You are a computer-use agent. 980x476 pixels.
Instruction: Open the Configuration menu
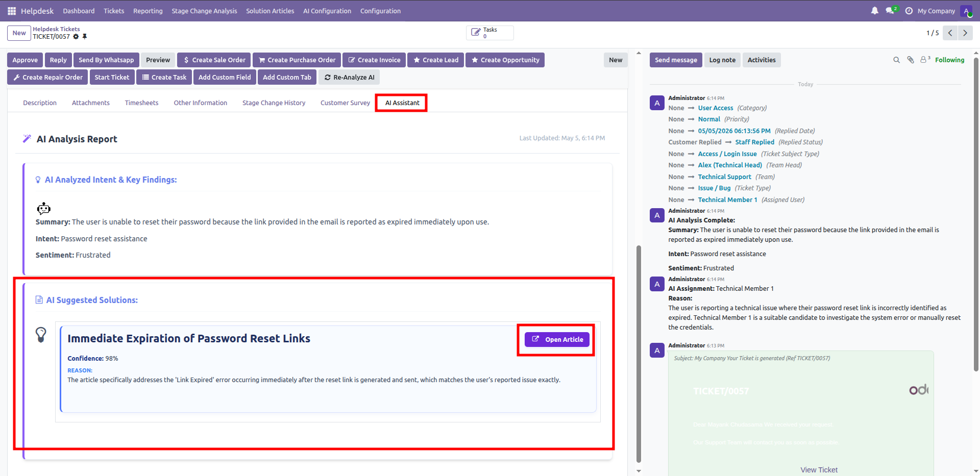pyautogui.click(x=380, y=11)
